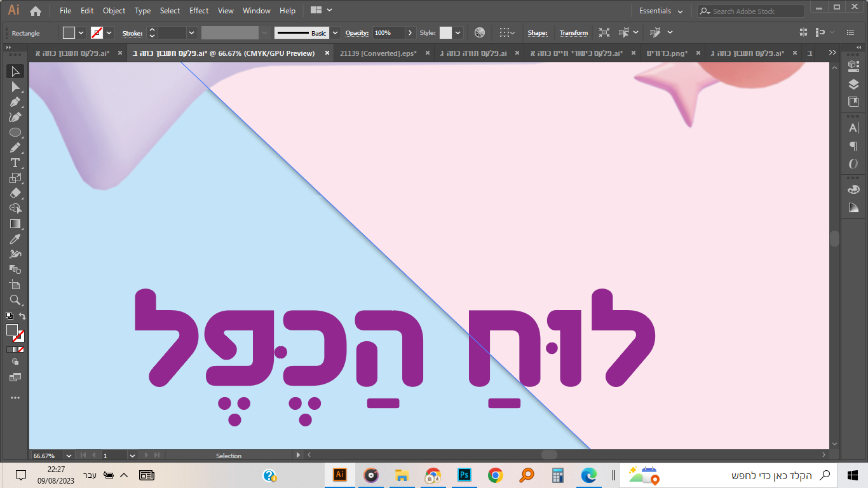This screenshot has height=488, width=868.
Task: Switch to the כדורים.png document tab
Action: (667, 53)
